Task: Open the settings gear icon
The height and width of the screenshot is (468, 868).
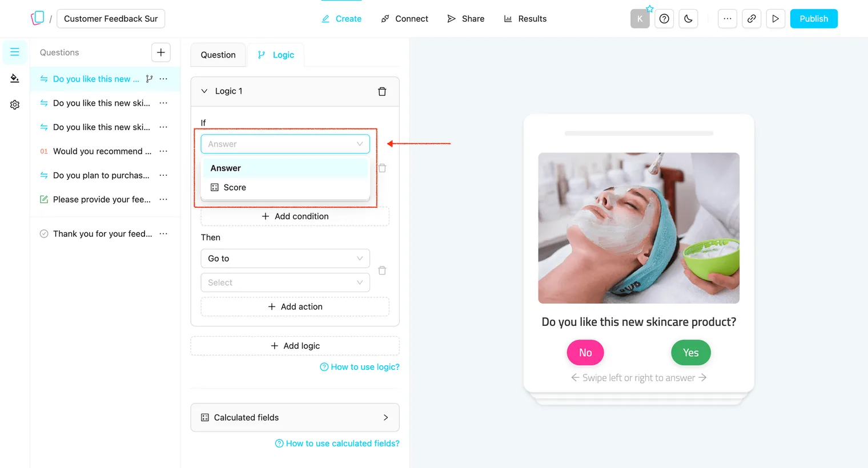Action: pos(15,105)
